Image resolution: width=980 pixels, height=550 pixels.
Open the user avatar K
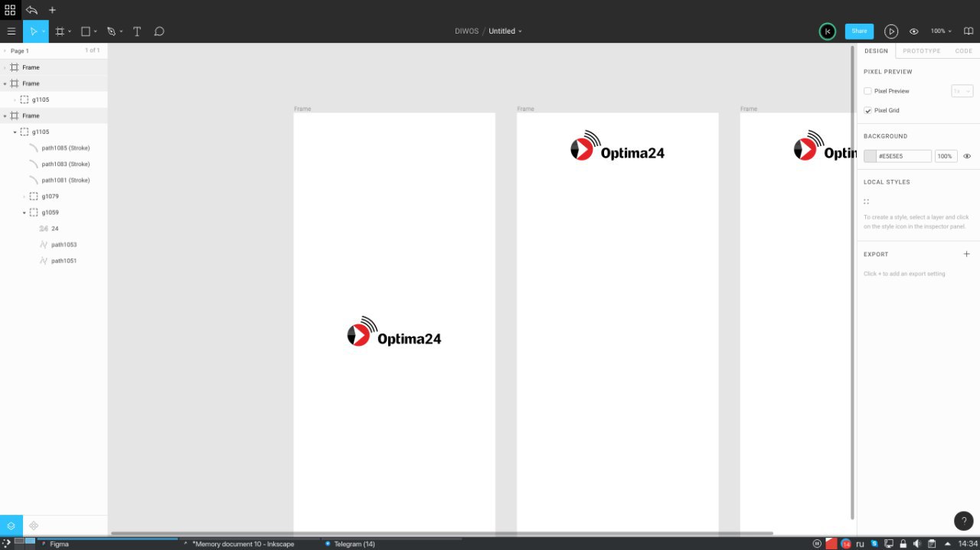[x=827, y=31]
